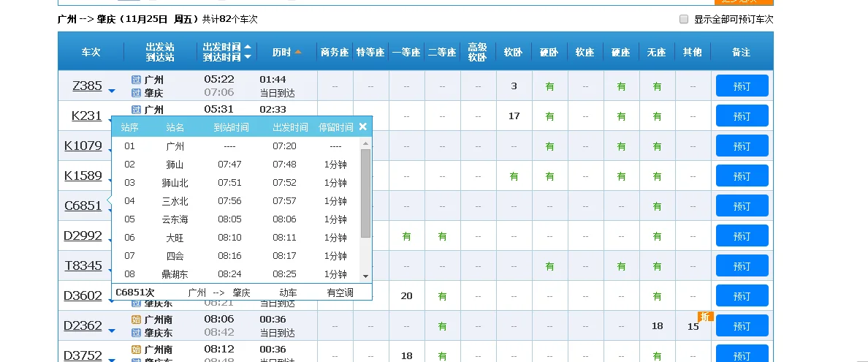Screen dimensions: 868x362
Task: Click the stop list scrollbar up arrow
Action: [365, 143]
